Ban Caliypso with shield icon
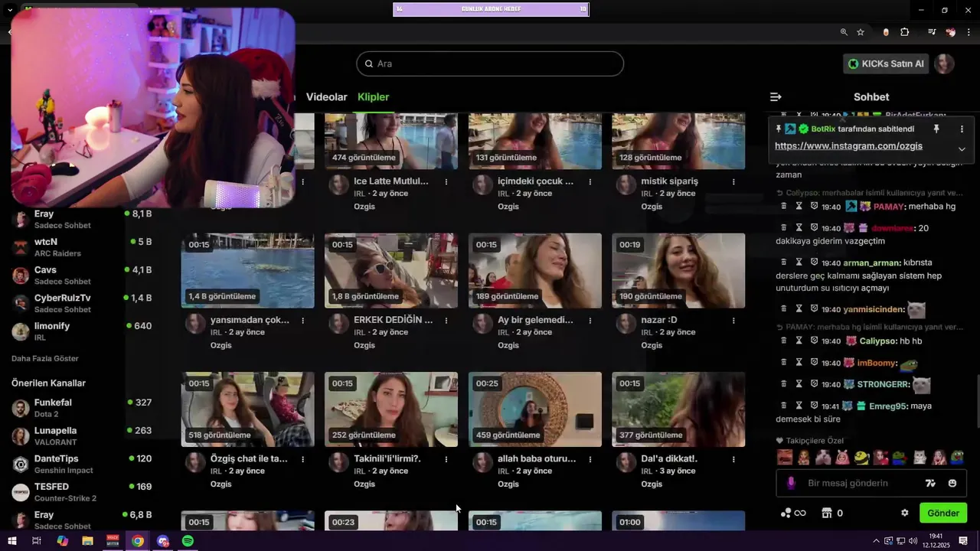The image size is (980, 551). coord(814,341)
